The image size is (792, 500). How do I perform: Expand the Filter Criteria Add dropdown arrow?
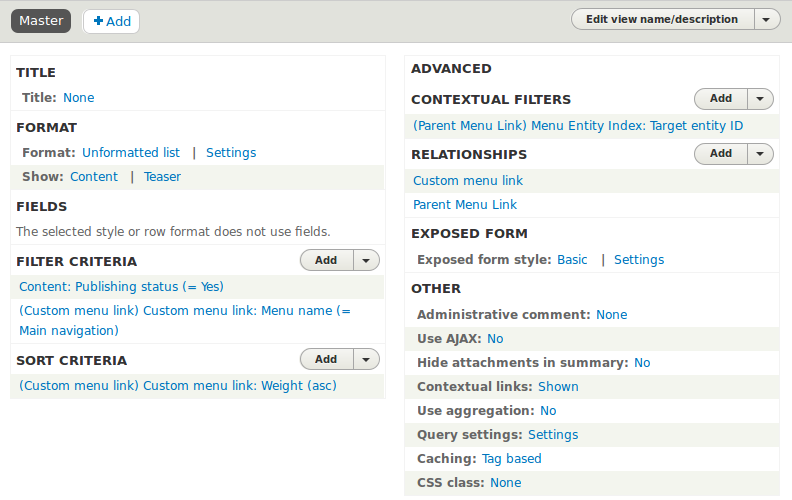pos(366,260)
